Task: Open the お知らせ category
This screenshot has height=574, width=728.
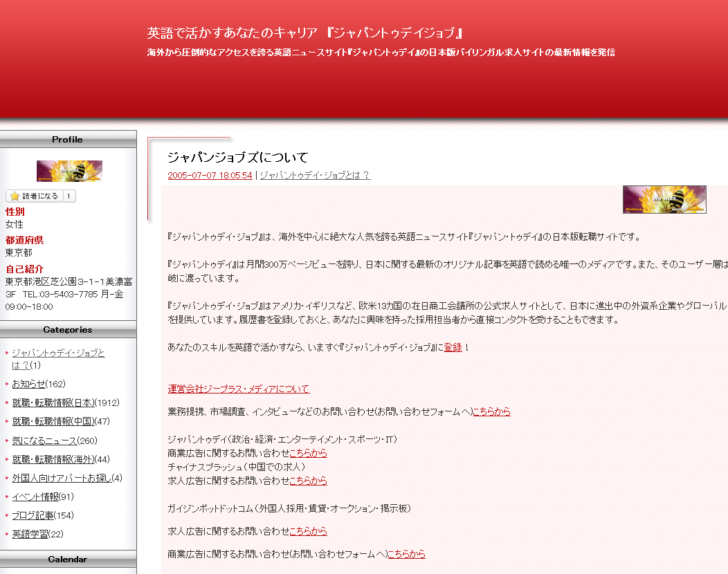Action: point(29,385)
